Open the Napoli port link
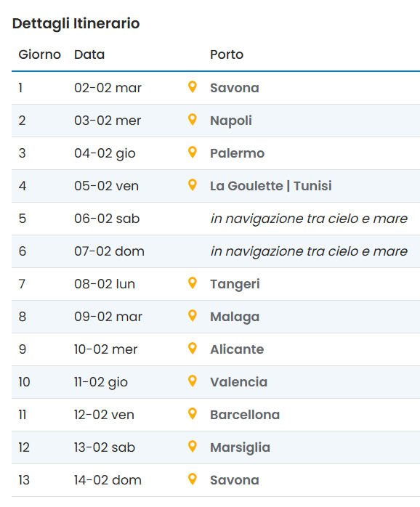 pyautogui.click(x=230, y=121)
